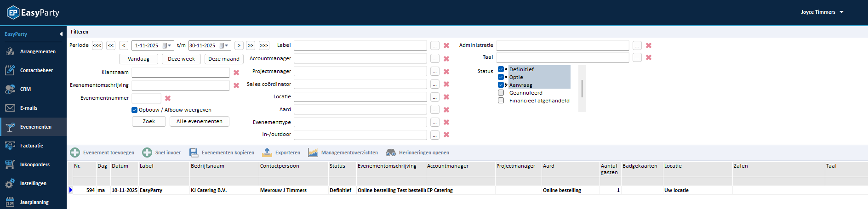Clear the Klantnaam field with red X
The width and height of the screenshot is (868, 209).
pos(236,73)
